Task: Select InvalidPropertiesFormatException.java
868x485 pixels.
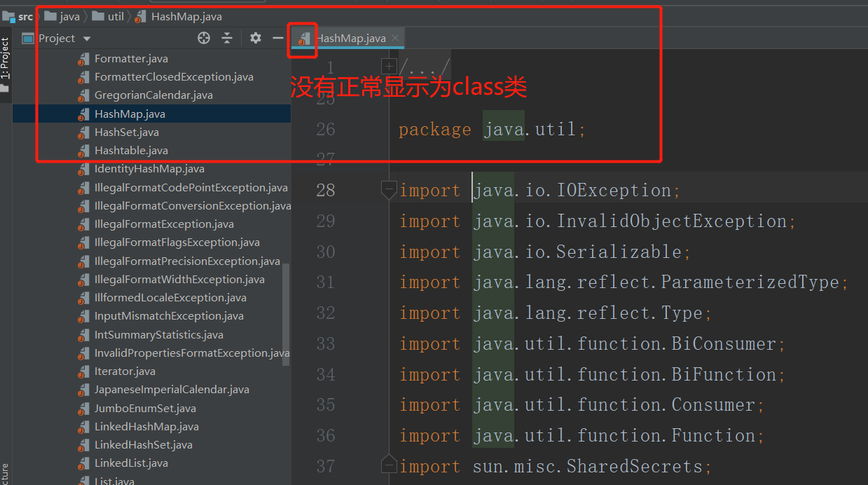Action: (192, 353)
